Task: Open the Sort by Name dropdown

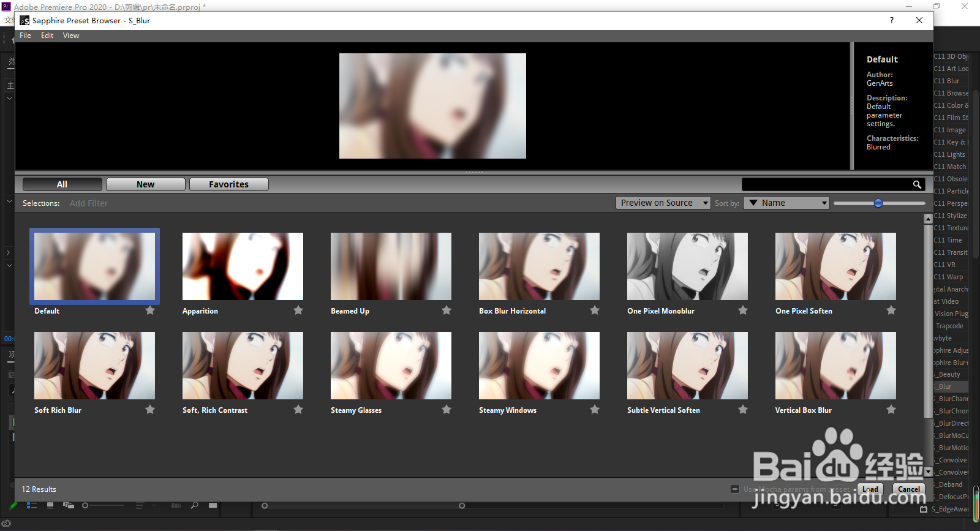Action: coord(786,203)
